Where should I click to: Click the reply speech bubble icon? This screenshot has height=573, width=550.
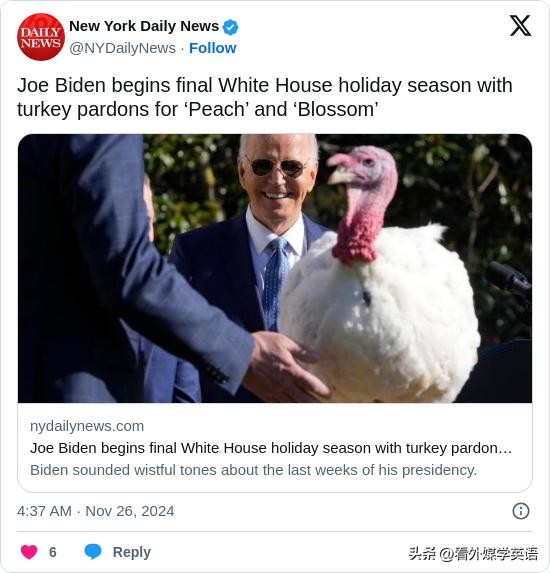click(93, 551)
